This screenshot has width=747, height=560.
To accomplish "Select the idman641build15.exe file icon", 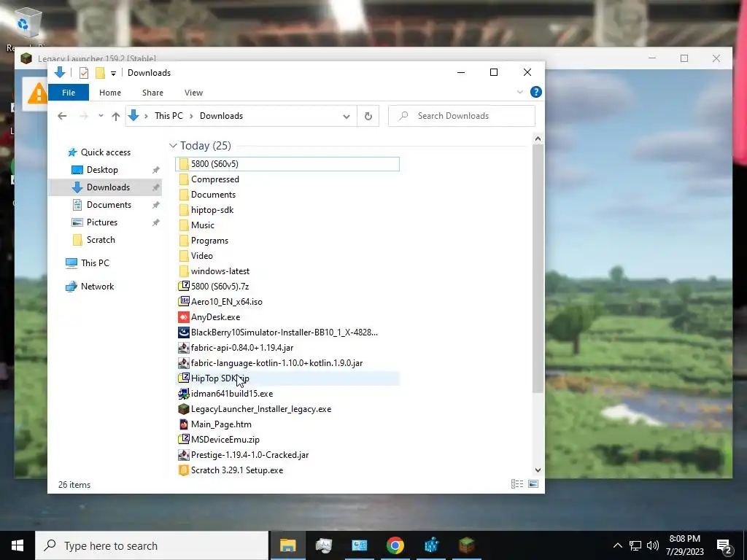I will [x=183, y=394].
